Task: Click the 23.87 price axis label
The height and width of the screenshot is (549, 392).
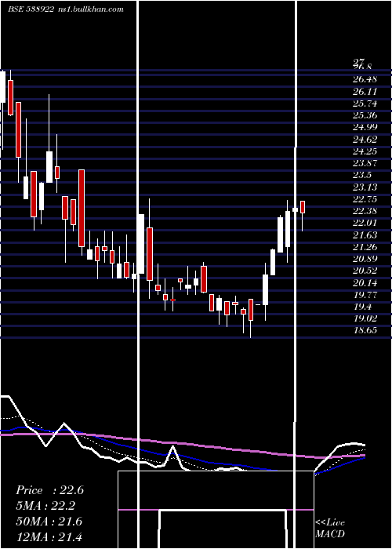Action: [365, 163]
